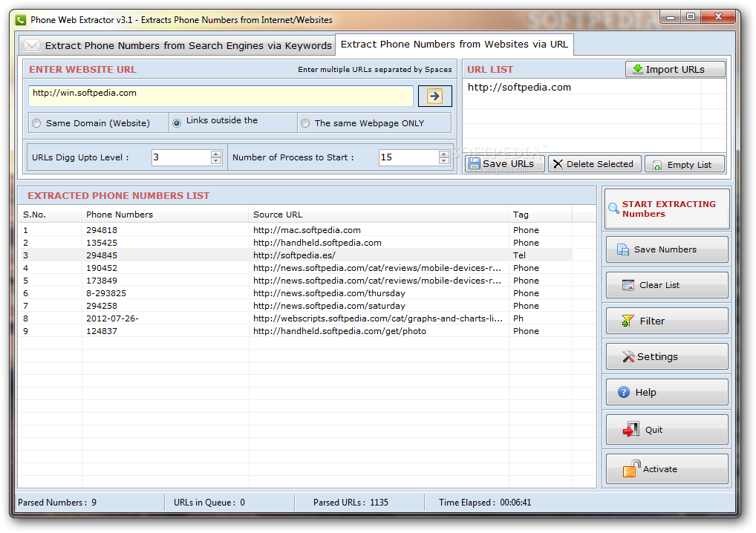Click URLs in Queue: 0 status entry
The image size is (756, 533).
coord(209,502)
